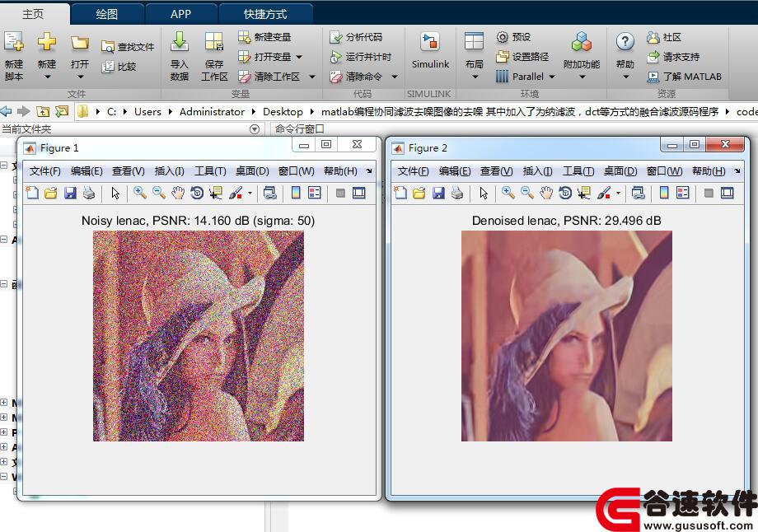Image resolution: width=758 pixels, height=532 pixels.
Task: Click Desktop in the address path
Action: 283,112
